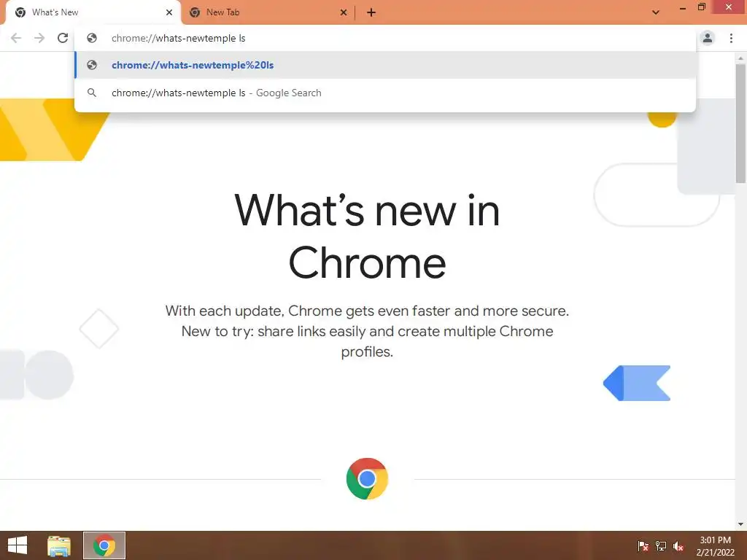The height and width of the screenshot is (560, 747).
Task: Click the page vertical scrollbar thumb
Action: pos(740,122)
